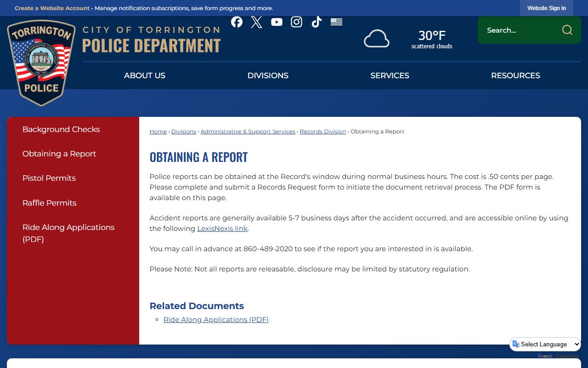588x368 pixels.
Task: Open the Facebook page icon
Action: coord(237,22)
